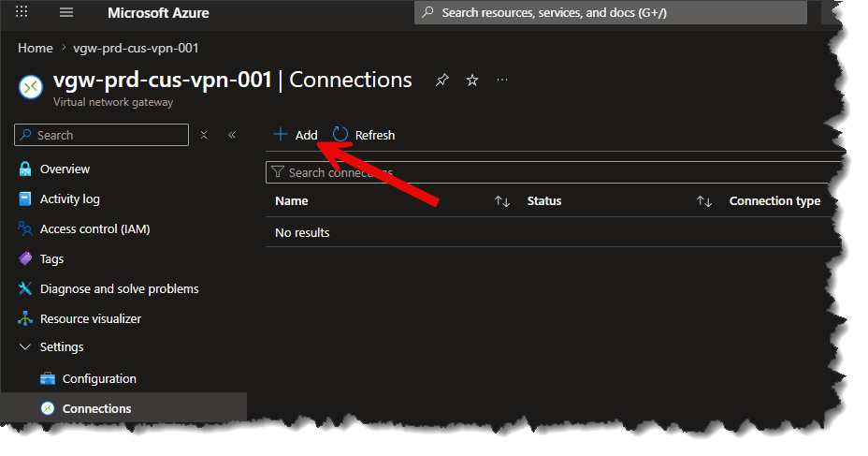Collapse the sidebar with double chevron

232,135
